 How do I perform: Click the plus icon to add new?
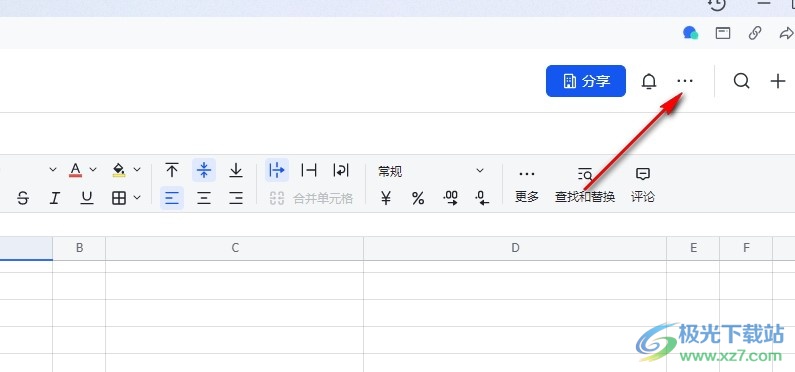point(777,81)
